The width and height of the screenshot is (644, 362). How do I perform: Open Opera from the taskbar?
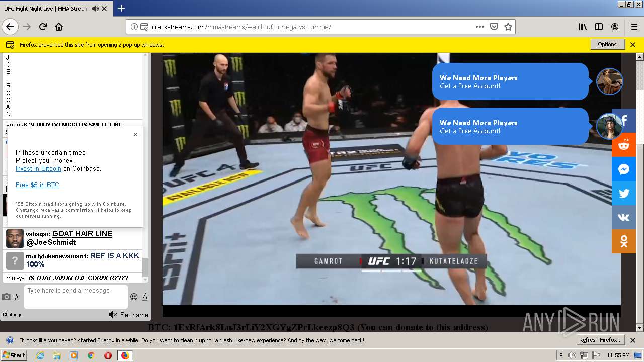coord(108,355)
